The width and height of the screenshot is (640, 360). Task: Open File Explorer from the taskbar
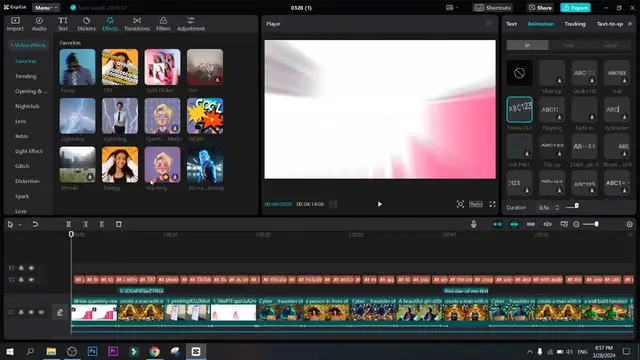(x=51, y=351)
